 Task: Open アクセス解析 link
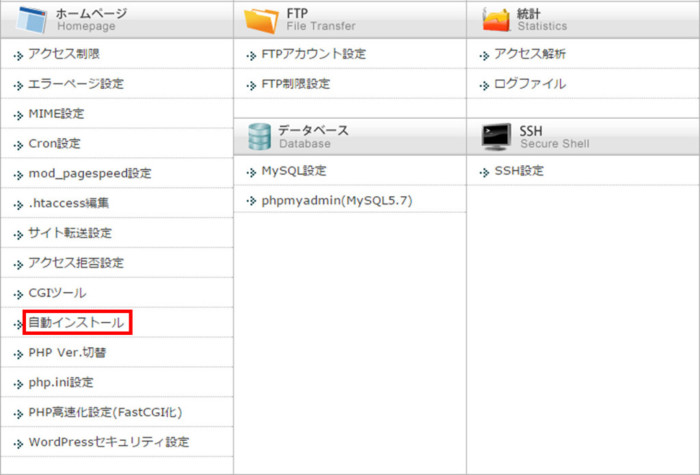pos(530,54)
